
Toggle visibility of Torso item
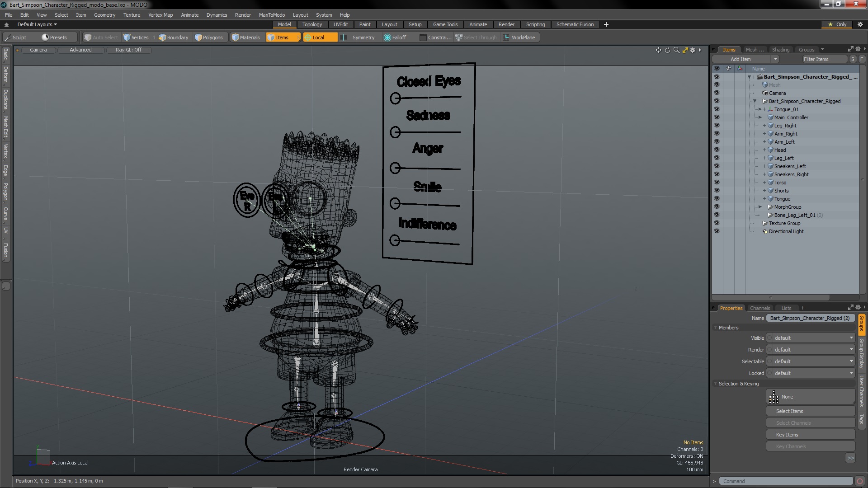(717, 183)
